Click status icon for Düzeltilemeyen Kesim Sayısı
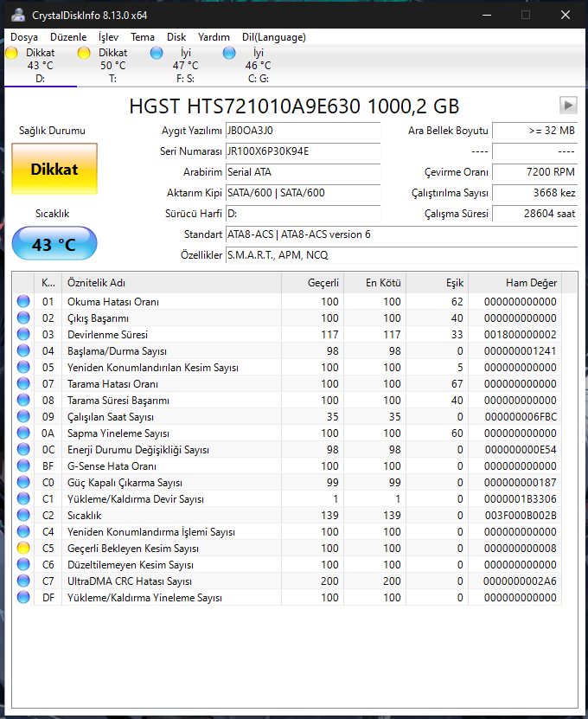Viewport: 588px width, 719px height. [23, 564]
